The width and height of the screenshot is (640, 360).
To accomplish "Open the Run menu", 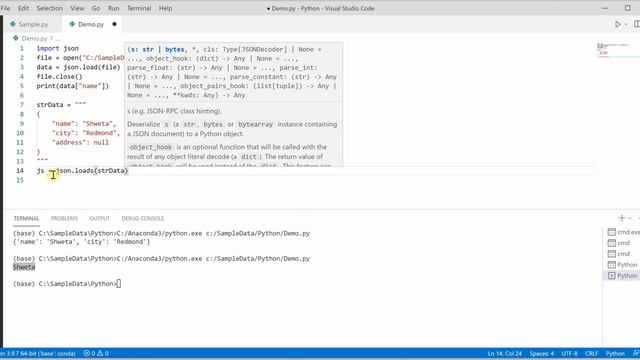I will (x=113, y=8).
